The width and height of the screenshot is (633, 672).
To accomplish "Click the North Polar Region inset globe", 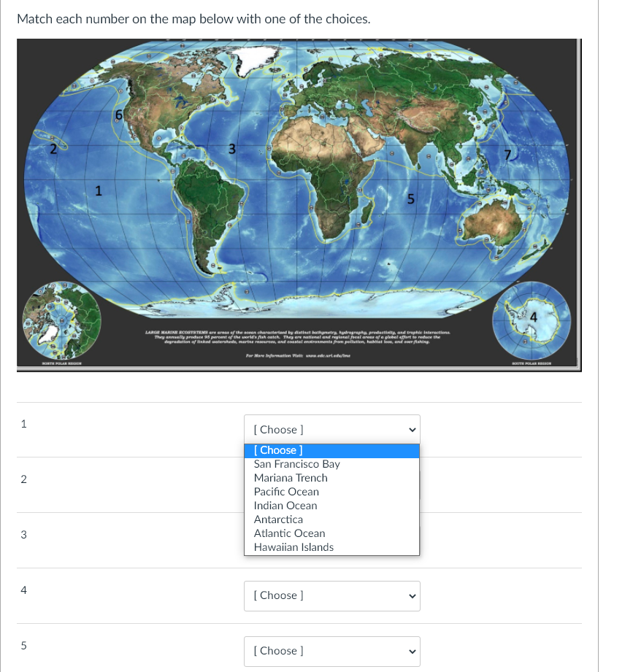I will [x=62, y=321].
